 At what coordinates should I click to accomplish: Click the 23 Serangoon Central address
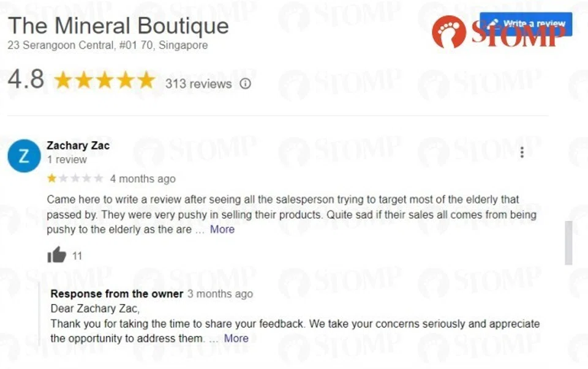tap(107, 45)
